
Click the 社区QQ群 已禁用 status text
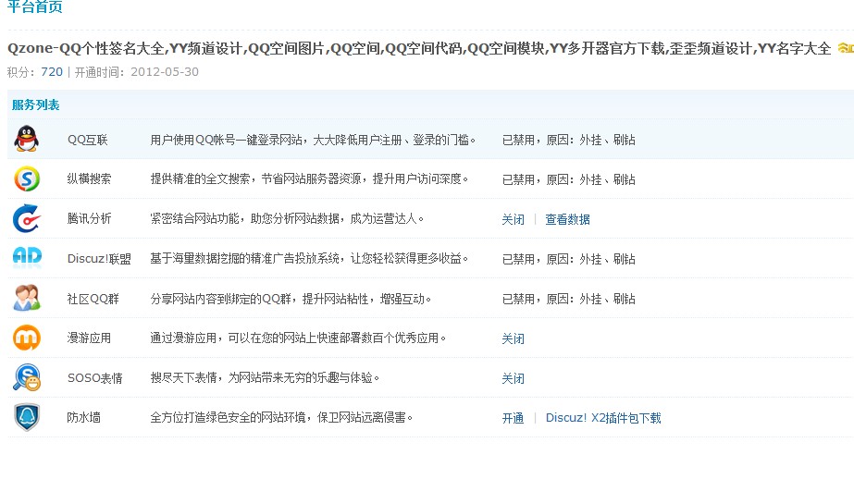569,299
